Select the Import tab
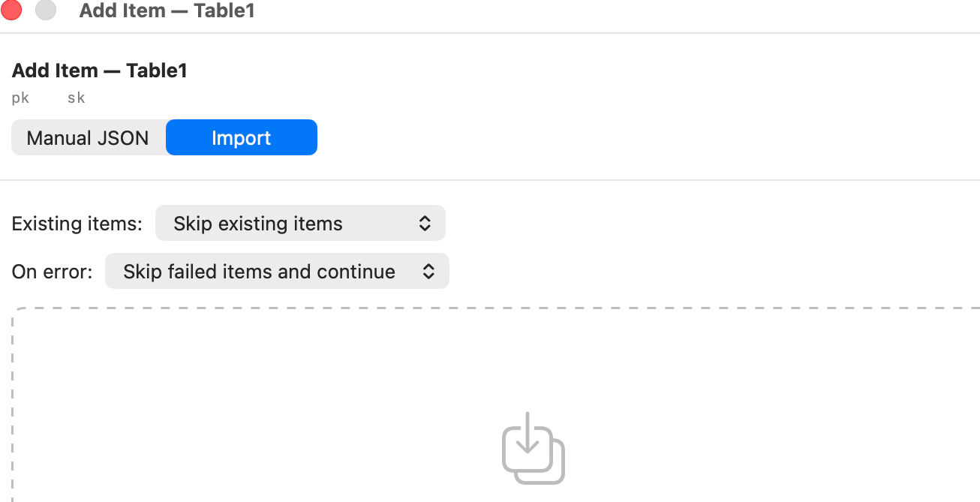 click(242, 138)
